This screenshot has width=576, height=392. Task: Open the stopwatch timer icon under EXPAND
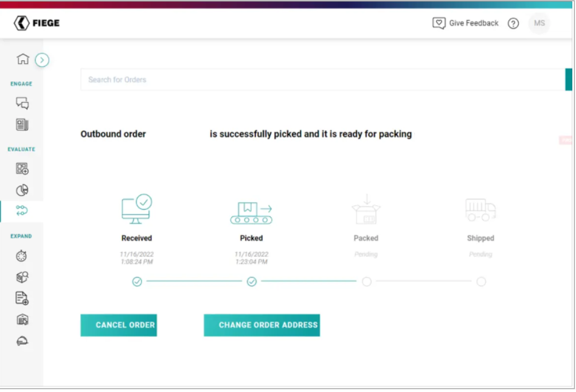pyautogui.click(x=23, y=256)
